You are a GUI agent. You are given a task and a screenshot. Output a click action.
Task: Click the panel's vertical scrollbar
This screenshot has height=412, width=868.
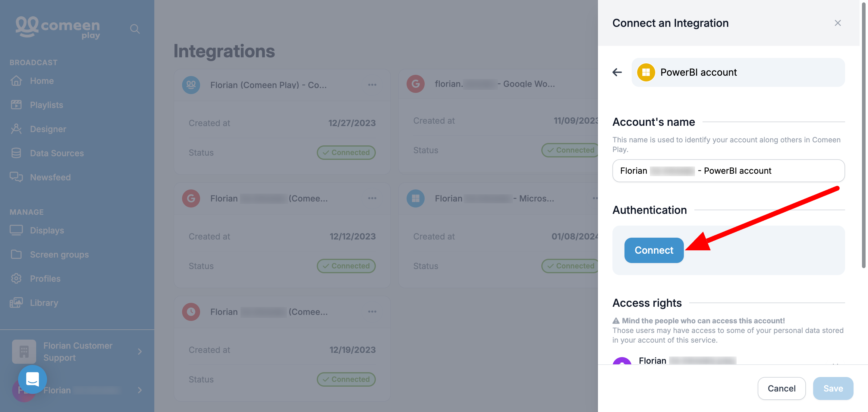863,135
